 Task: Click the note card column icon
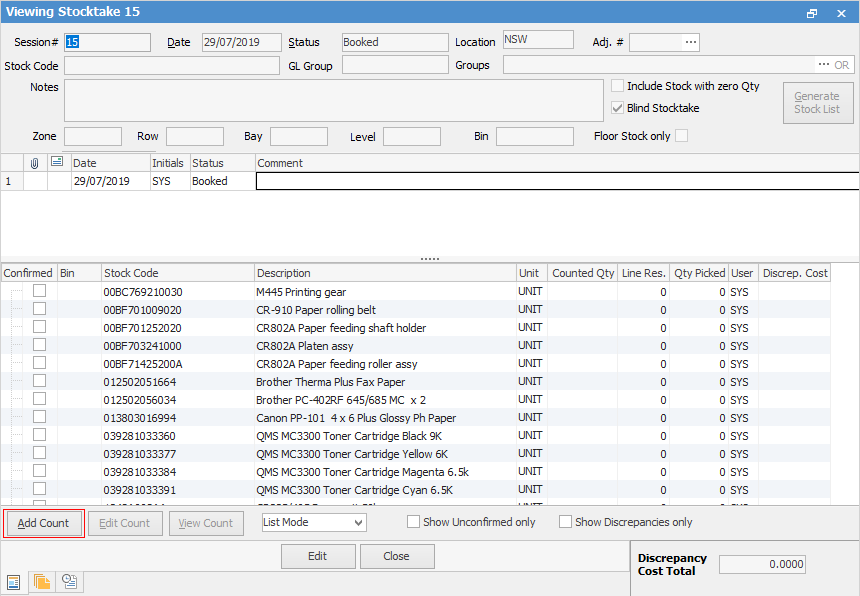pyautogui.click(x=57, y=162)
